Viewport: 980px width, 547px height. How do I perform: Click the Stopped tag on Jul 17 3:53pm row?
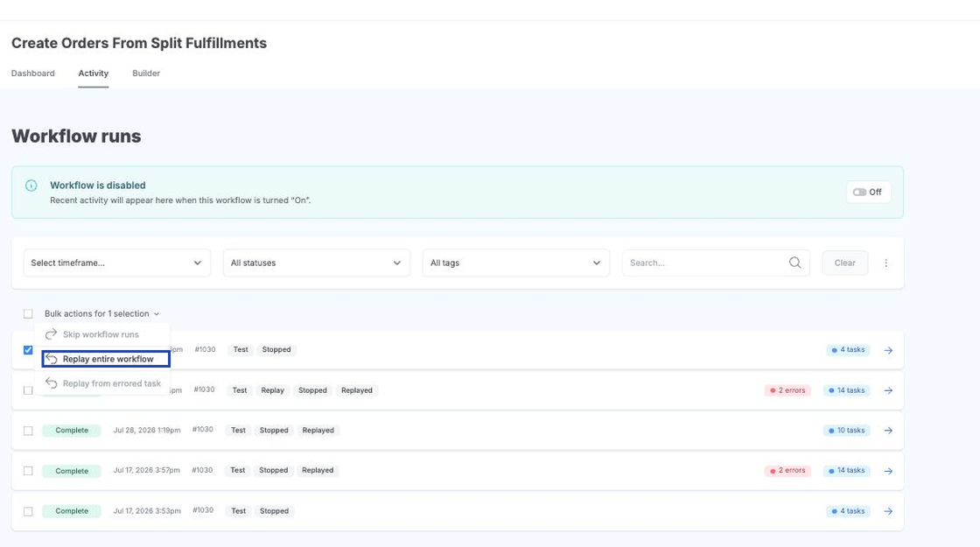[x=275, y=511]
